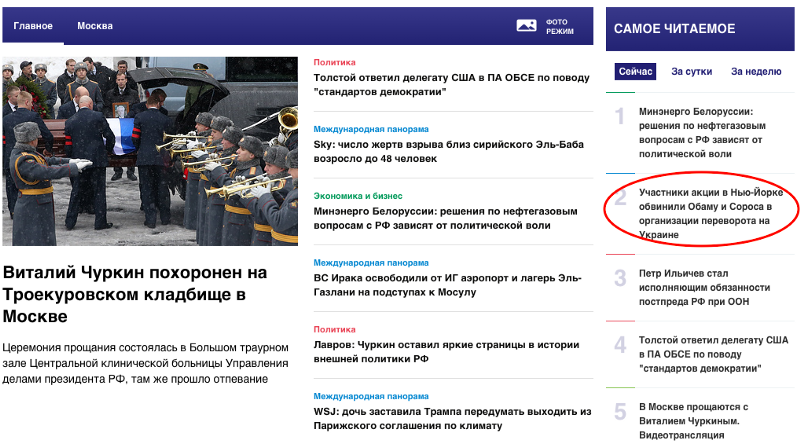Open the Главное tab
This screenshot has height=447, width=800.
(x=33, y=26)
